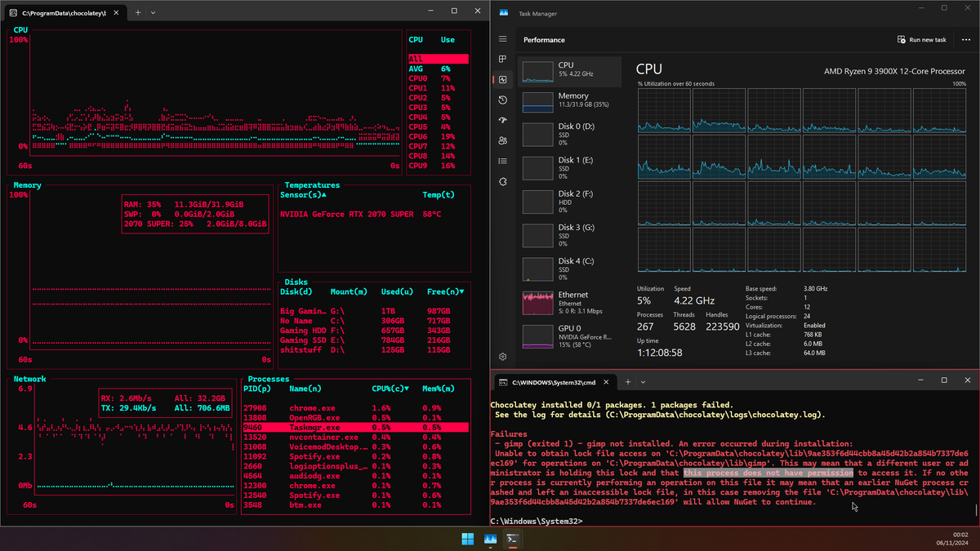Select Gaming SSD E:\ disk row

pyautogui.click(x=374, y=340)
